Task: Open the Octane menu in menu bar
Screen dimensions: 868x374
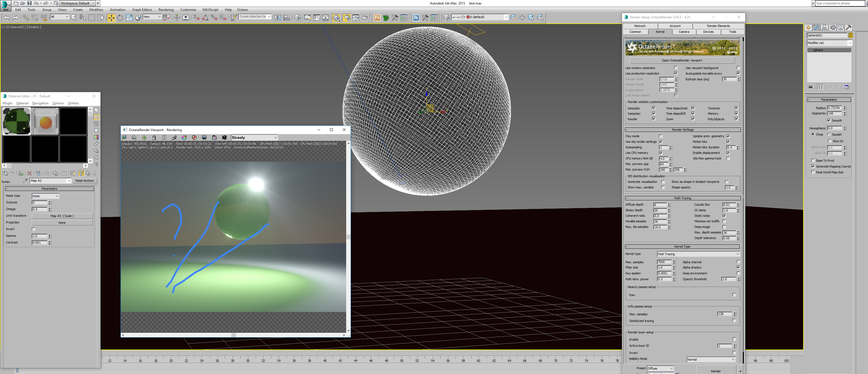Action: click(x=242, y=10)
